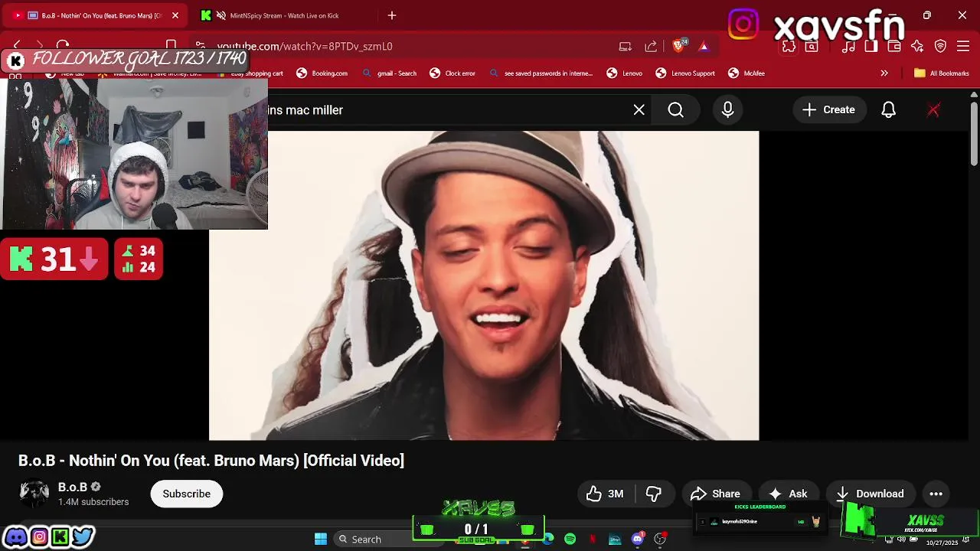Image resolution: width=980 pixels, height=551 pixels.
Task: Expand the hidden bookmarks chevron
Action: pyautogui.click(x=884, y=73)
